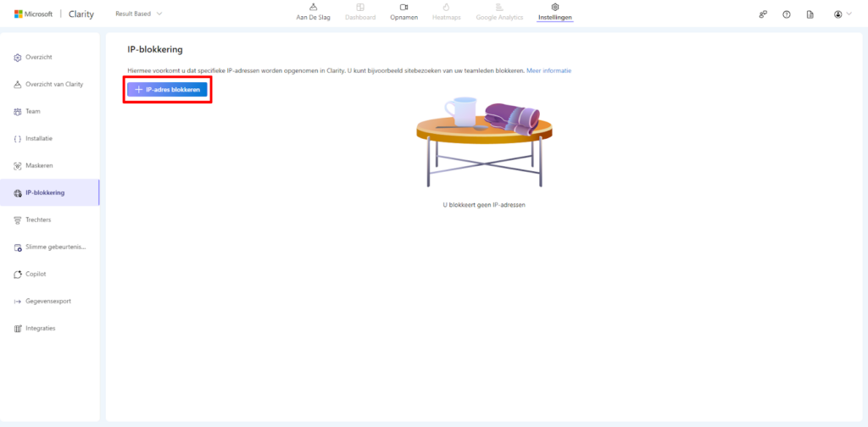868x427 pixels.
Task: Click the Trechters funnel icon
Action: pos(17,220)
